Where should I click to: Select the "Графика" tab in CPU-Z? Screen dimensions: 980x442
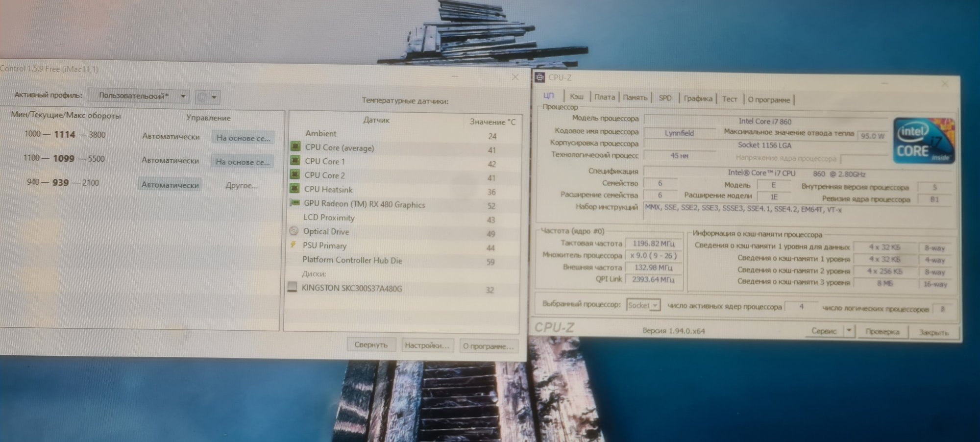[698, 98]
